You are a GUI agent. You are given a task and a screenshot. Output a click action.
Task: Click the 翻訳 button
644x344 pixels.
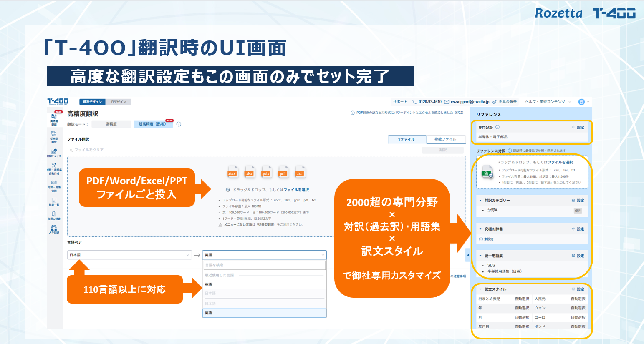[x=443, y=150]
